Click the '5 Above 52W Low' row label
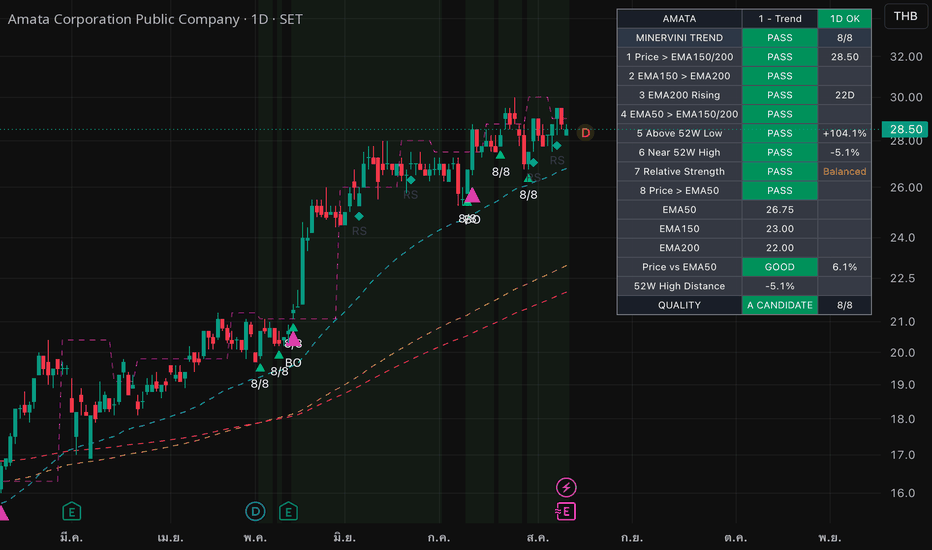Image resolution: width=932 pixels, height=550 pixels. (679, 133)
